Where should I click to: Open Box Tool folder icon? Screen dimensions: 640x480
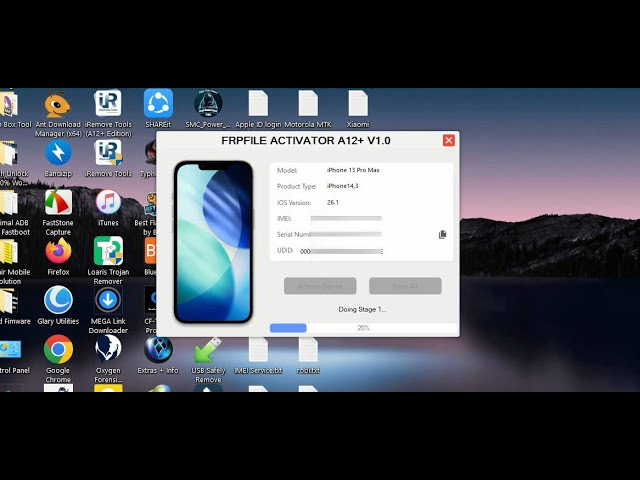pyautogui.click(x=8, y=104)
